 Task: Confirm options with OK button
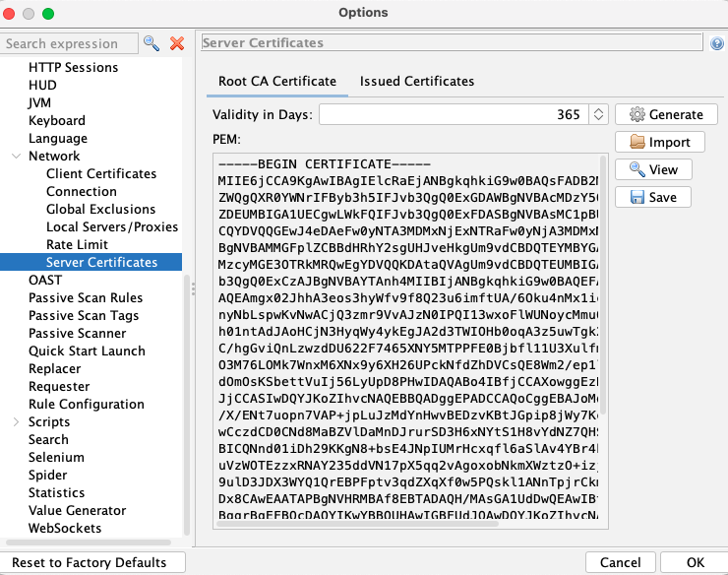pos(695,562)
